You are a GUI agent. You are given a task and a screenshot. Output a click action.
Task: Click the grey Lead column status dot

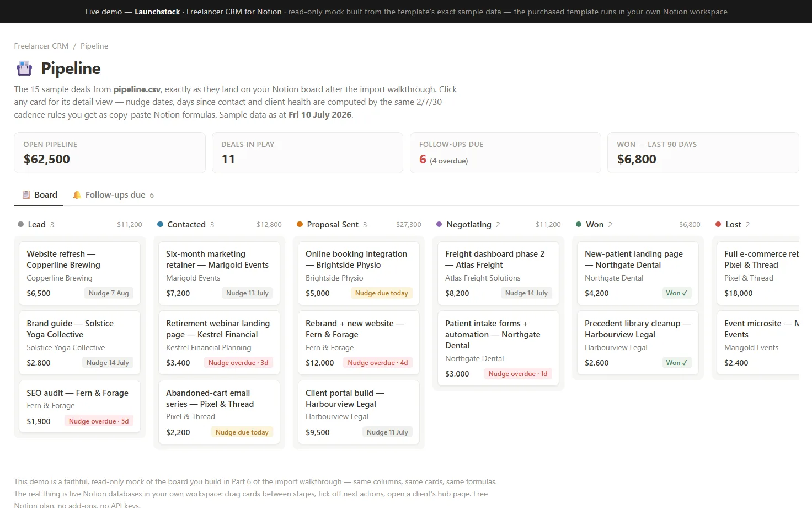tap(20, 224)
